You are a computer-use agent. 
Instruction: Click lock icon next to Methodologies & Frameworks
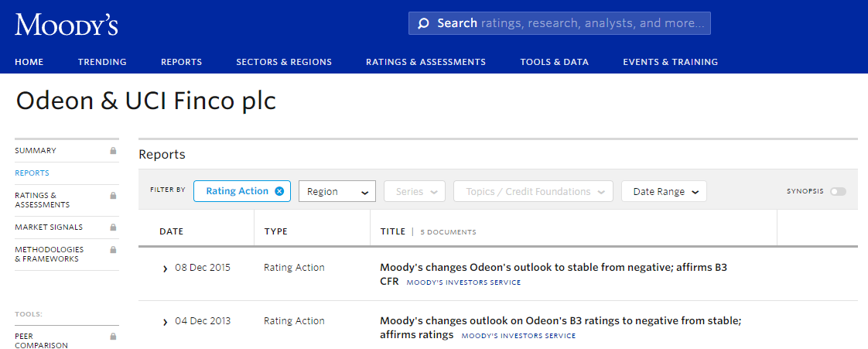pyautogui.click(x=113, y=250)
